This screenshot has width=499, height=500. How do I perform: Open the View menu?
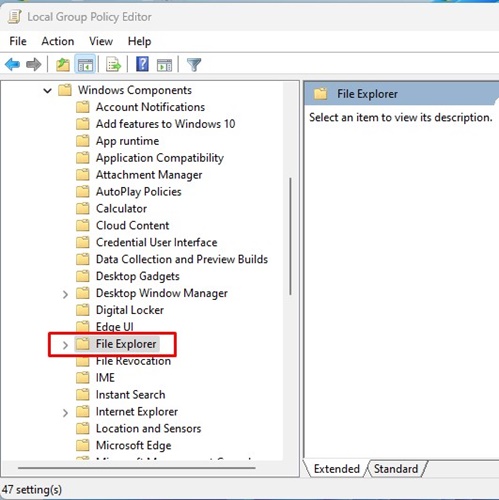(x=101, y=41)
